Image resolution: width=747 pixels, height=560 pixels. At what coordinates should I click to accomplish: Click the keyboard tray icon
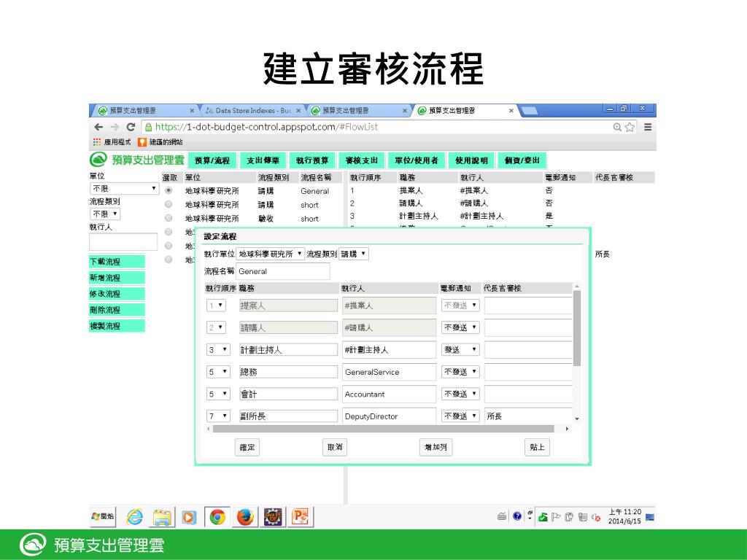pos(502,516)
